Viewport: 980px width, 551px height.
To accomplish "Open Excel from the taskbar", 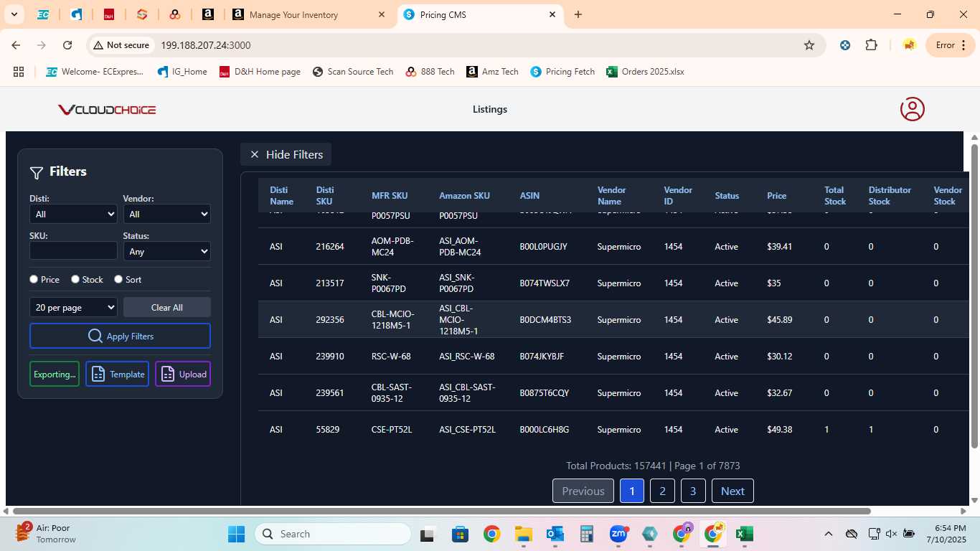I will pyautogui.click(x=744, y=534).
